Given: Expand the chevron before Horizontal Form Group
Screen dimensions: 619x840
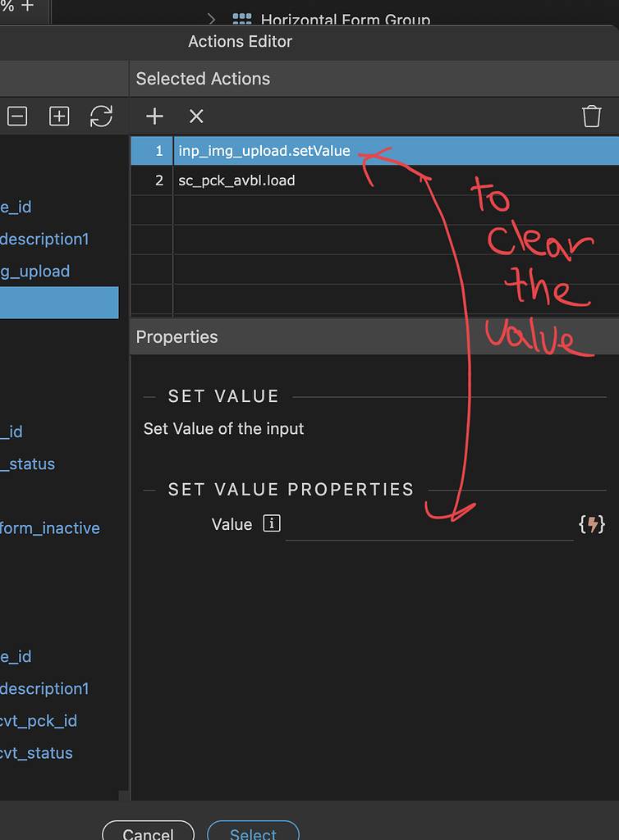Looking at the screenshot, I should click(211, 18).
